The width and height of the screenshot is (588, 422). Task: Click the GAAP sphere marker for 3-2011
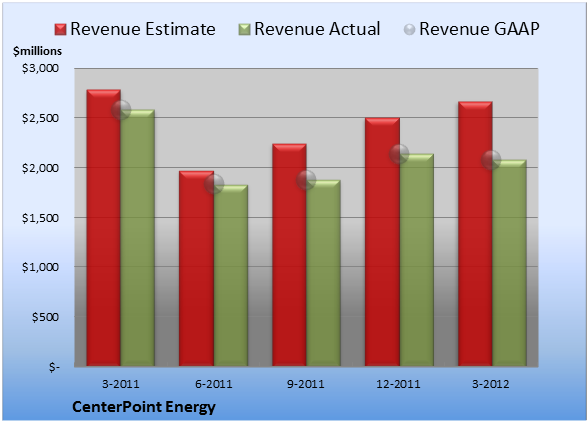click(121, 110)
